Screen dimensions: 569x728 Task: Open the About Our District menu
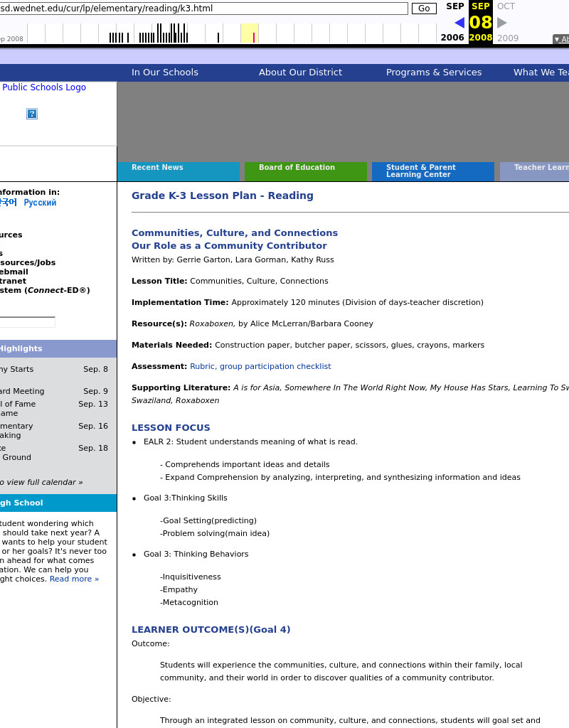click(300, 73)
